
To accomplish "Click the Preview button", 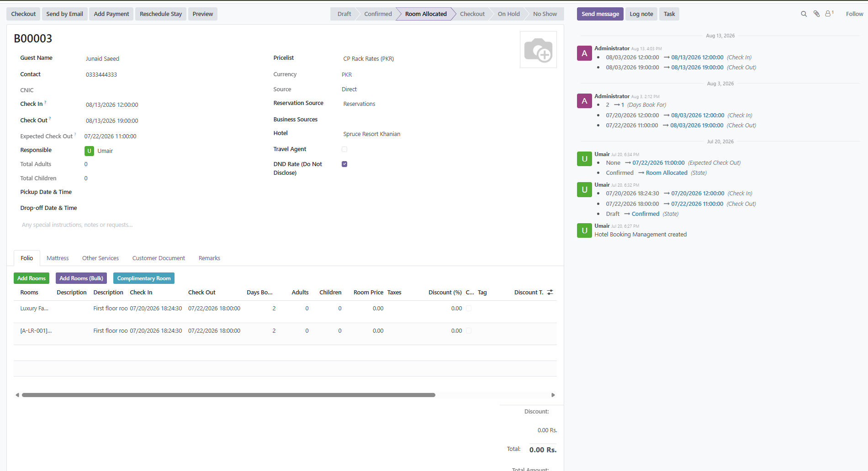I will 203,14.
